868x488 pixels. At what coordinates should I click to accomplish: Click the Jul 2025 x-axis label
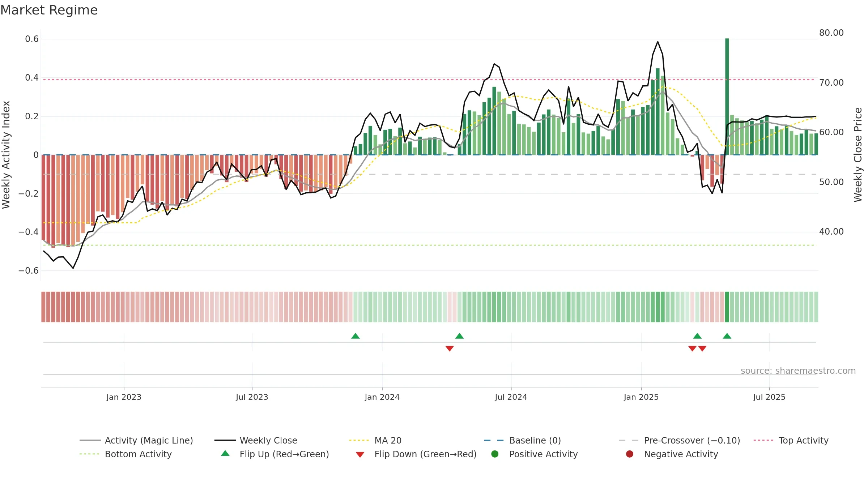(x=769, y=397)
